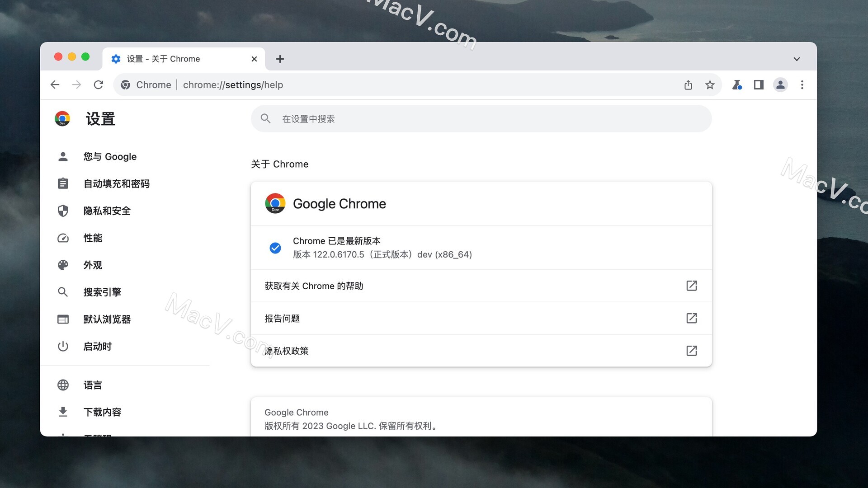
Task: Click the person icon beside 您与 Google
Action: click(x=63, y=157)
